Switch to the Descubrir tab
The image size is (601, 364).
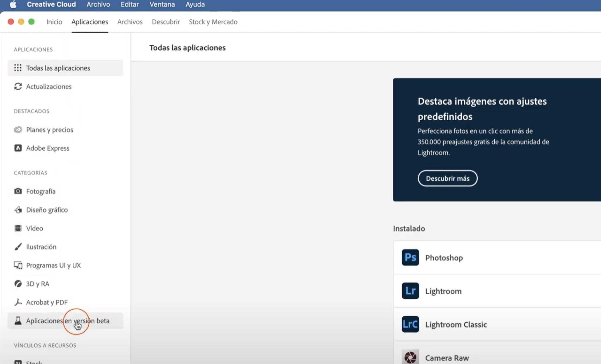click(166, 22)
